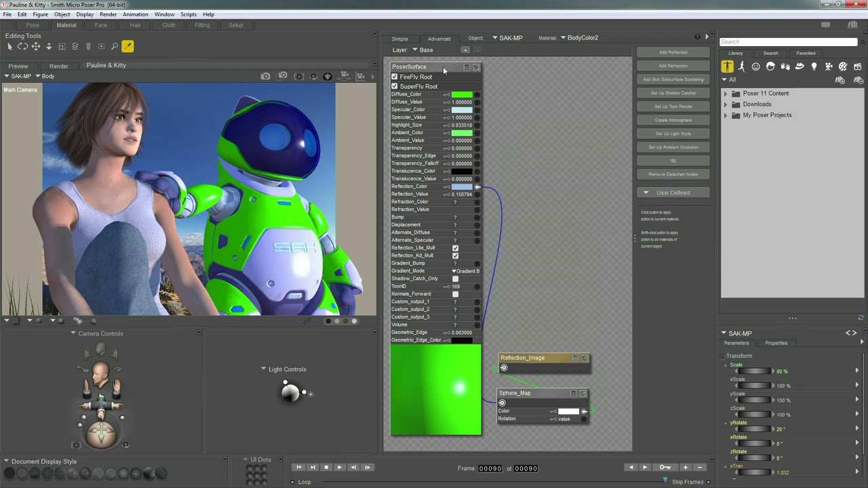Viewport: 868px width, 488px height.
Task: Expand the Downloads folder in Library
Action: 725,104
